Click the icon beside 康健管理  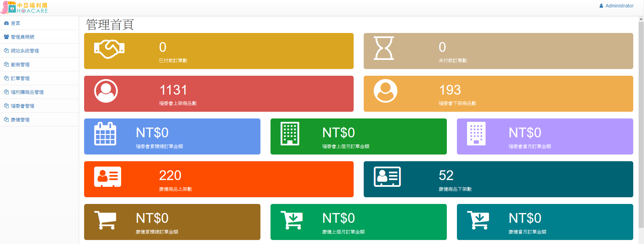coord(6,120)
